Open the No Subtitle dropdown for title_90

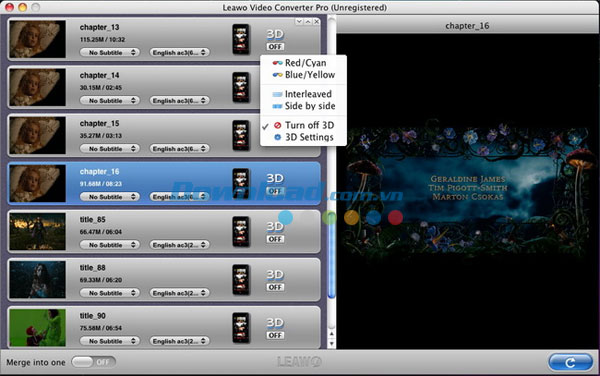click(110, 341)
